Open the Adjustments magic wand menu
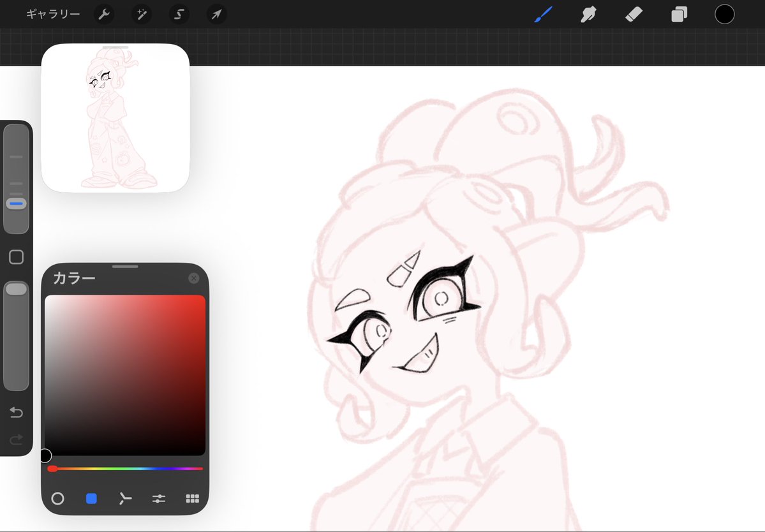 (x=142, y=14)
